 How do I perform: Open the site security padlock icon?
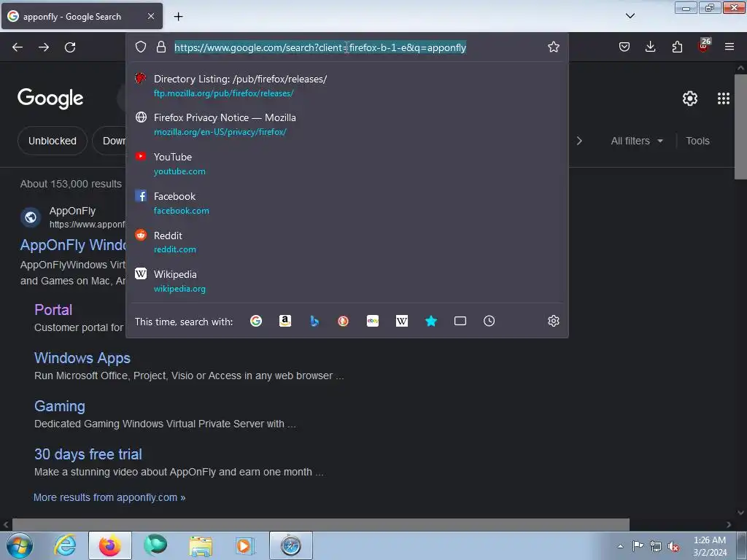click(x=161, y=47)
